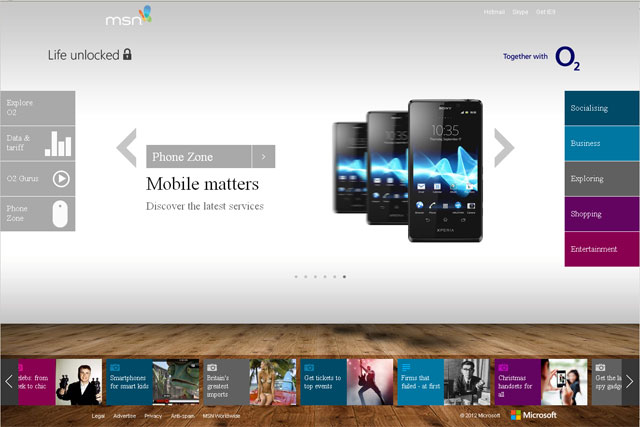Click the mouse icon on Phone Zone tile
Image resolution: width=640 pixels, height=427 pixels.
tap(60, 214)
